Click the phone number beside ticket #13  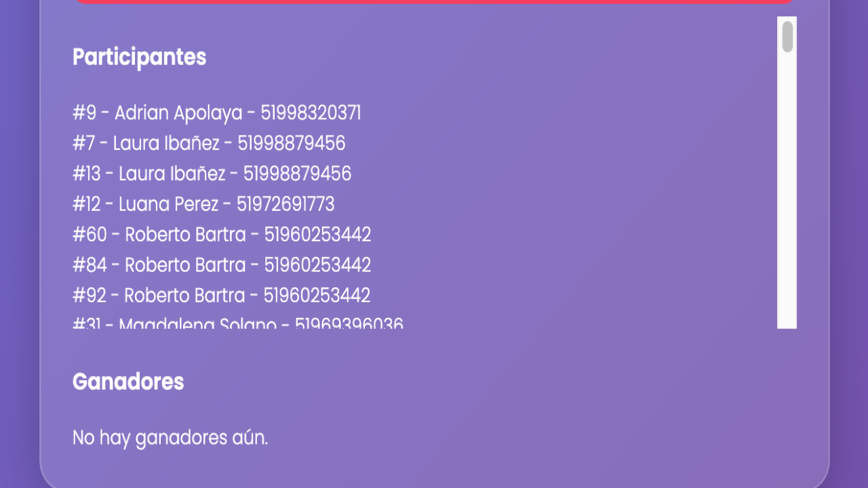(x=297, y=174)
